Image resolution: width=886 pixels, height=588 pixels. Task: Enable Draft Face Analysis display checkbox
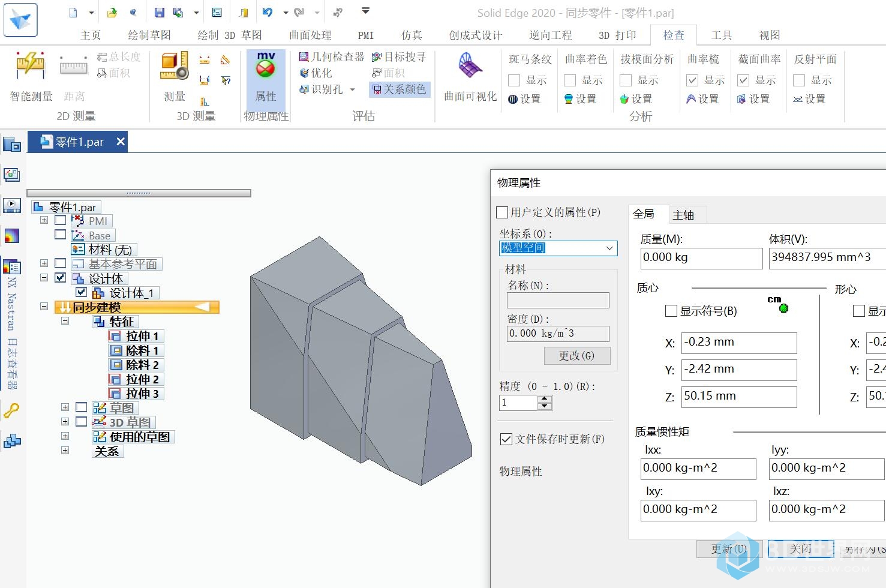click(x=626, y=80)
